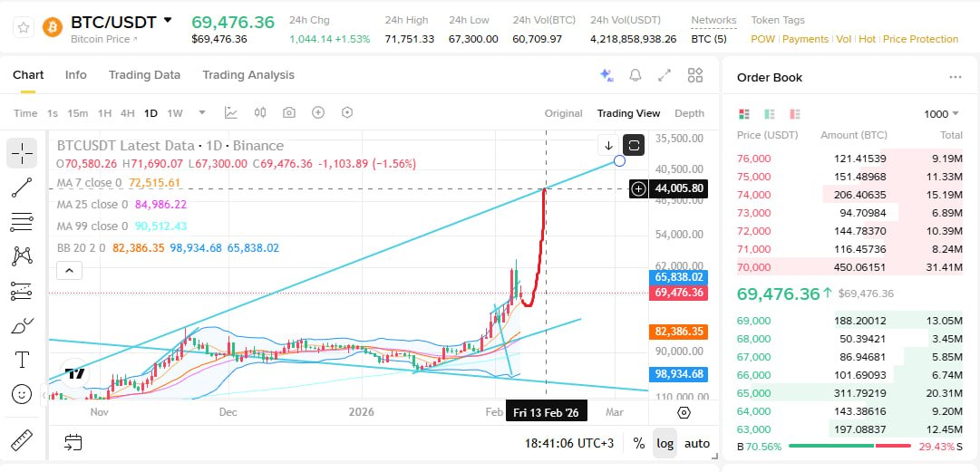Screen dimensions: 980x472
Task: Select the 1D time interval
Action: point(150,113)
